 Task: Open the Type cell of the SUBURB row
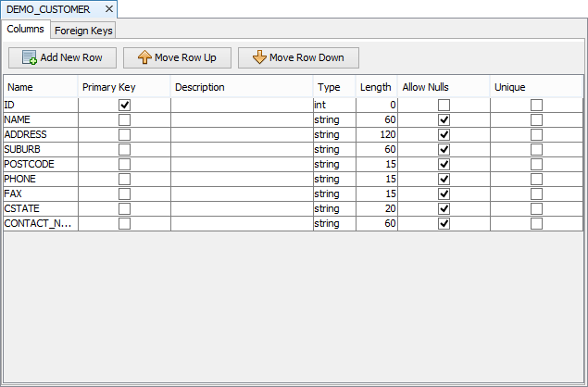point(333,150)
